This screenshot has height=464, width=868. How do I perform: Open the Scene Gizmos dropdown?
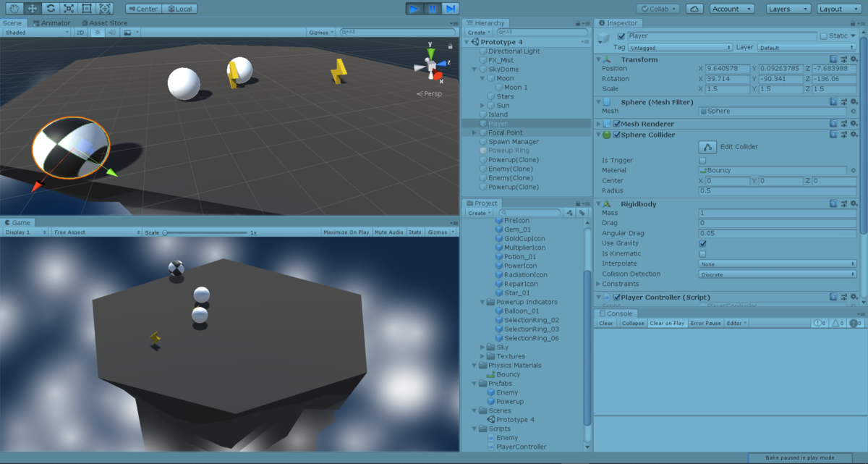[322, 33]
